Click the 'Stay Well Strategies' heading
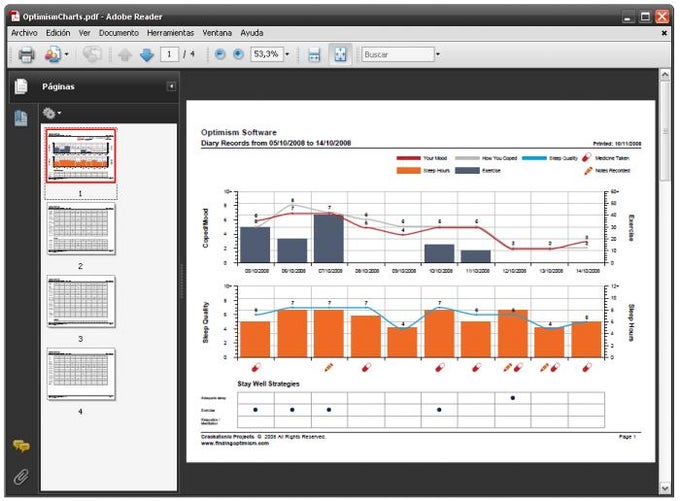 coord(268,383)
